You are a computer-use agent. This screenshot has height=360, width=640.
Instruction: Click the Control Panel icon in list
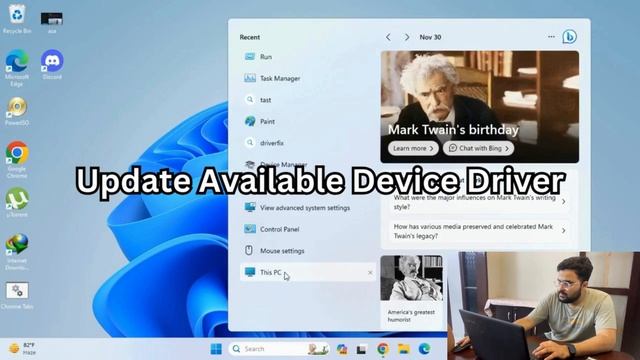click(x=250, y=229)
